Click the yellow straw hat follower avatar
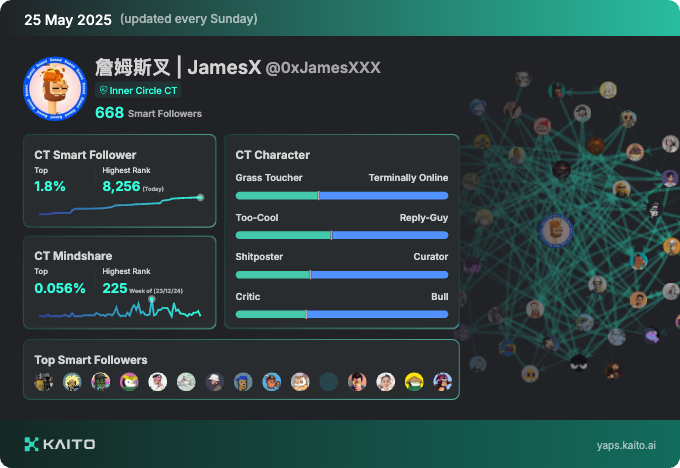Viewport: 680px width, 468px height. pos(414,382)
